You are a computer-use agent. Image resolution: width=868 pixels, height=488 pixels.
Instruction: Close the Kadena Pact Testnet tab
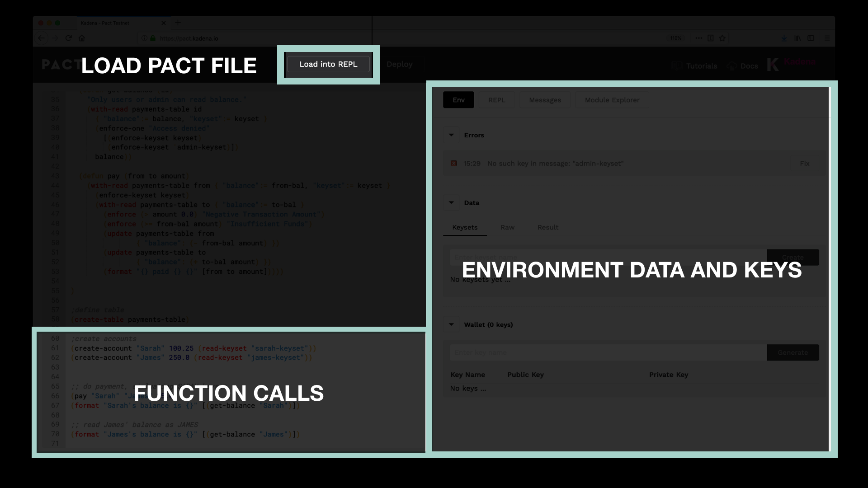click(x=164, y=23)
